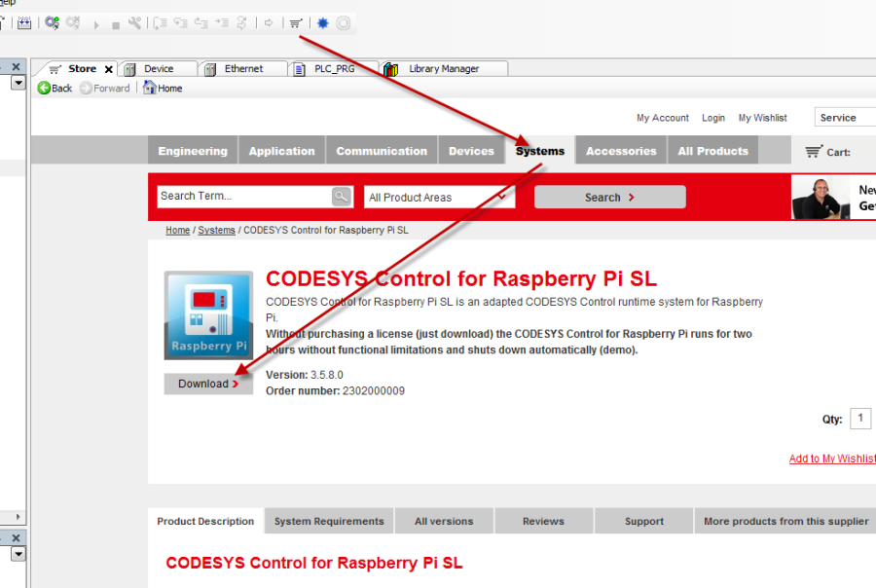Click the Search Term input field
The image size is (876, 588).
(243, 197)
